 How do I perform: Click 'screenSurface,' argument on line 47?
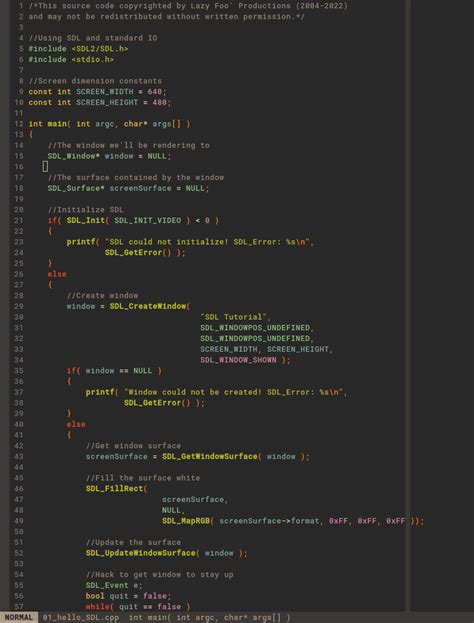[x=195, y=499]
